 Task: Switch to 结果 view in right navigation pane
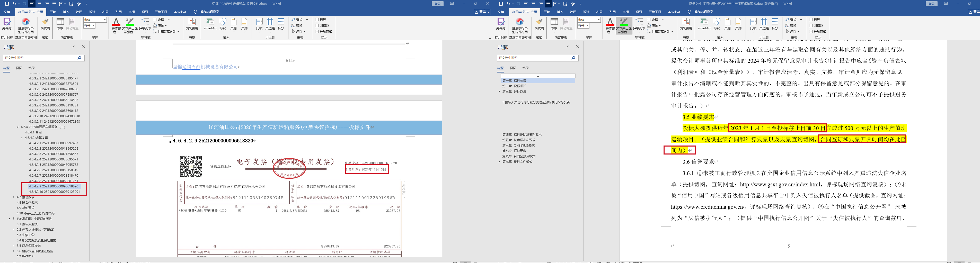pos(525,68)
